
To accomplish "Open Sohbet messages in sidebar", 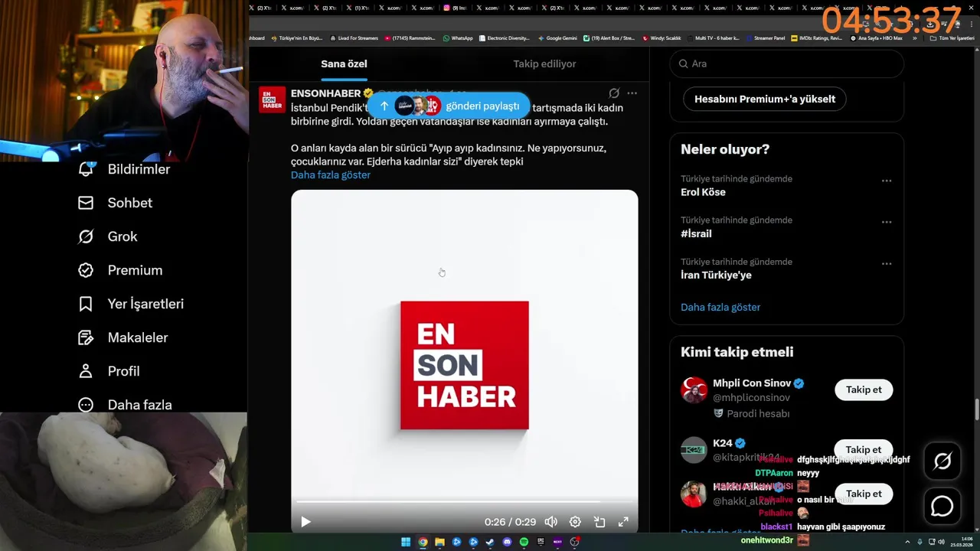I will click(x=115, y=203).
